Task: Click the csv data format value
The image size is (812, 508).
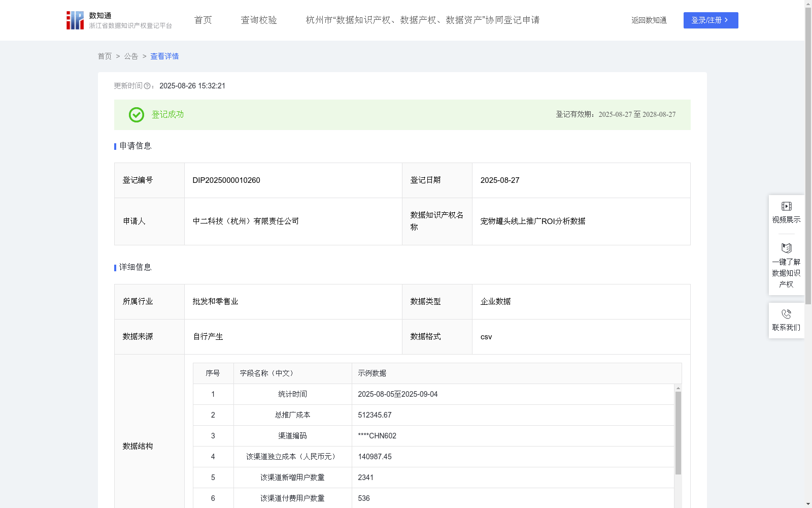Action: tap(486, 337)
